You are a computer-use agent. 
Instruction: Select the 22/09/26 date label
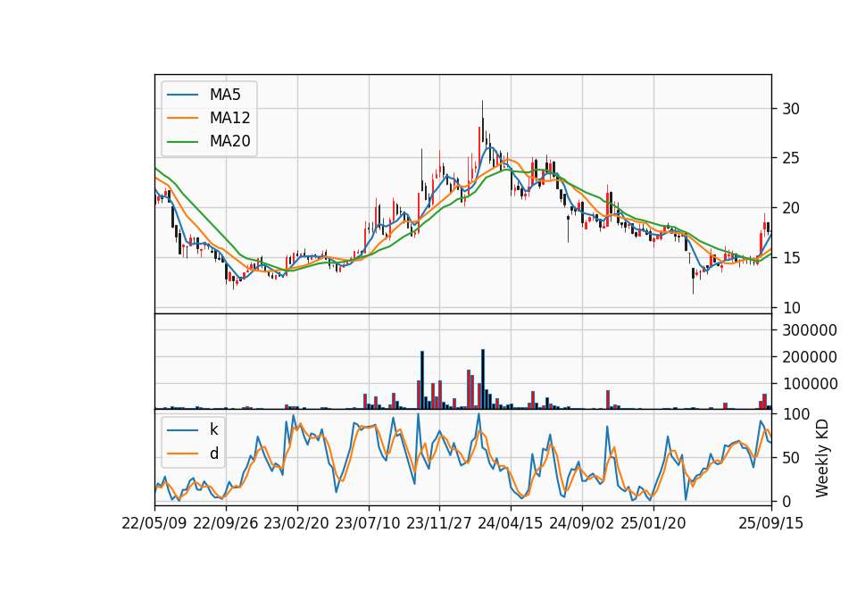pos(226,523)
